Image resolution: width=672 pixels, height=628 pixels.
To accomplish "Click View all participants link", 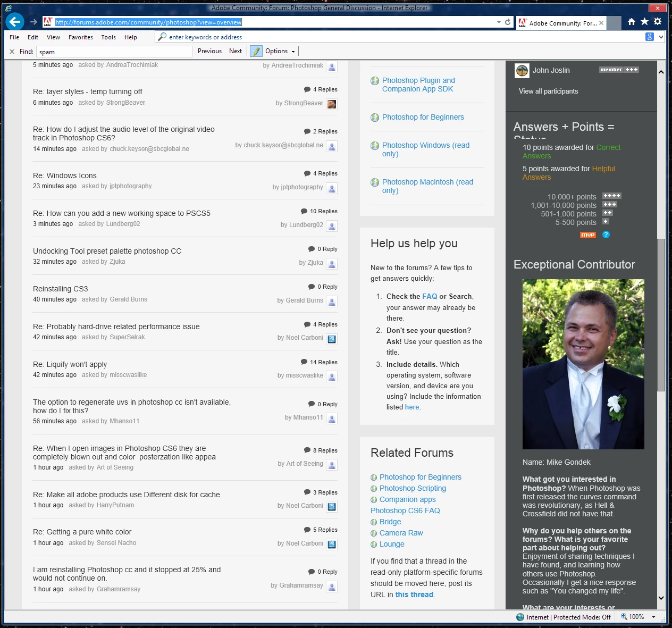I will (x=548, y=91).
